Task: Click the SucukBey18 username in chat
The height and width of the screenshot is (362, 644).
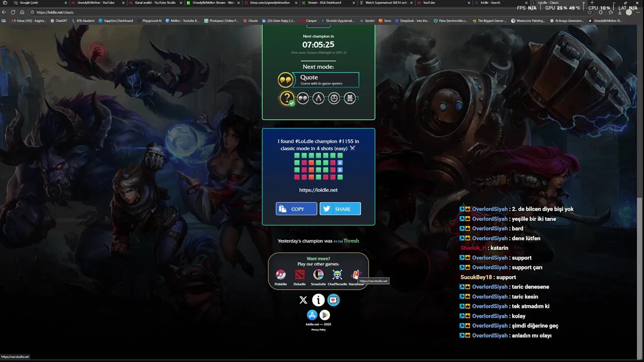Action: pos(476,277)
